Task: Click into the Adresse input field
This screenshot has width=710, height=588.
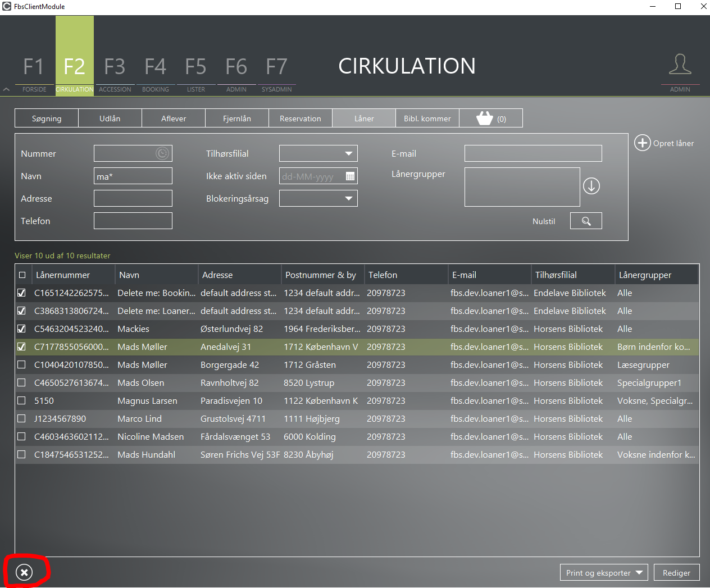Action: pyautogui.click(x=133, y=198)
